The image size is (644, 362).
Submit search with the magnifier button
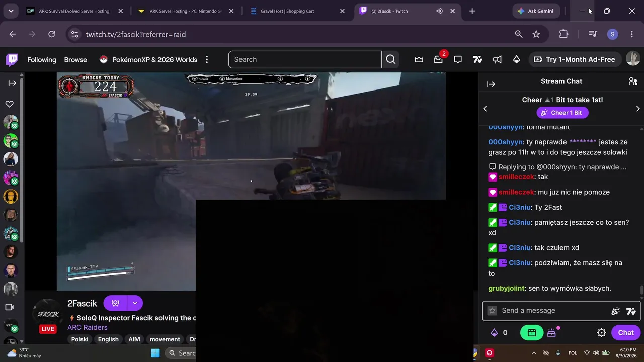coord(391,59)
